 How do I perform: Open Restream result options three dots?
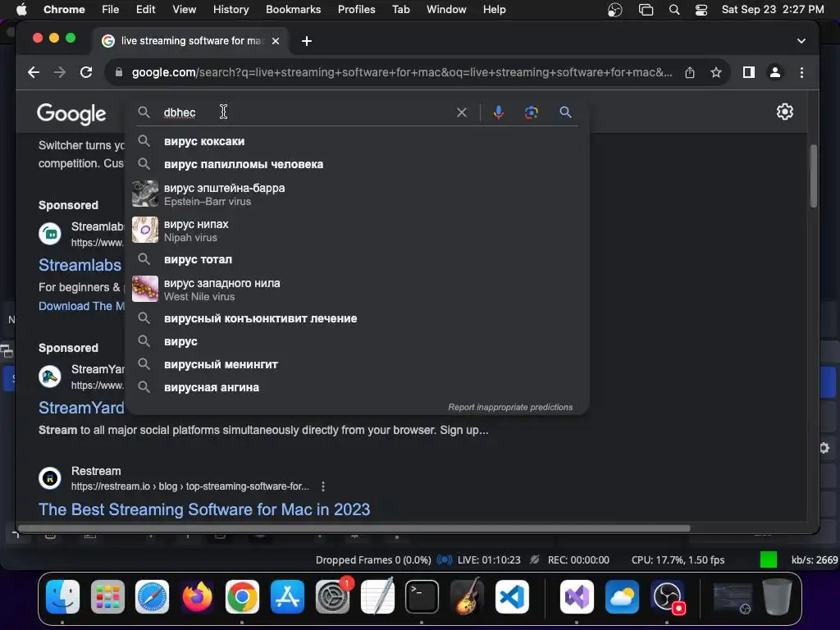click(x=322, y=486)
